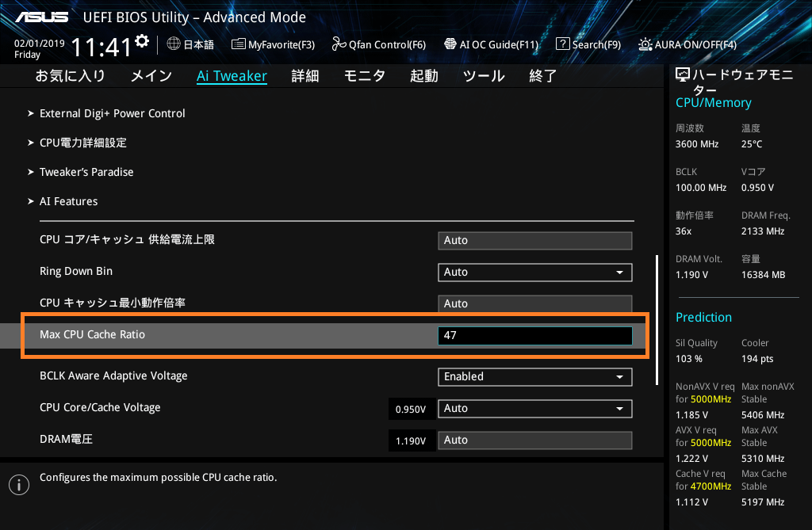Open MyFavorite list icon
The height and width of the screenshot is (530, 812).
pos(238,44)
